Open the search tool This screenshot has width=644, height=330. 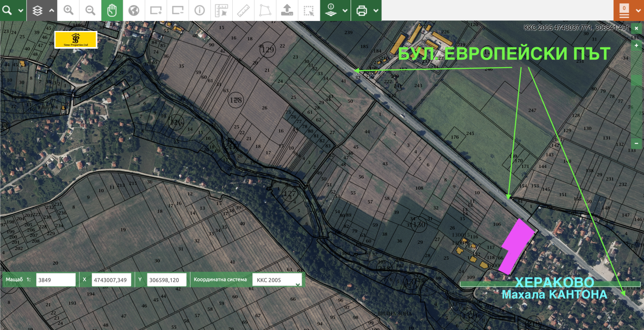[7, 10]
